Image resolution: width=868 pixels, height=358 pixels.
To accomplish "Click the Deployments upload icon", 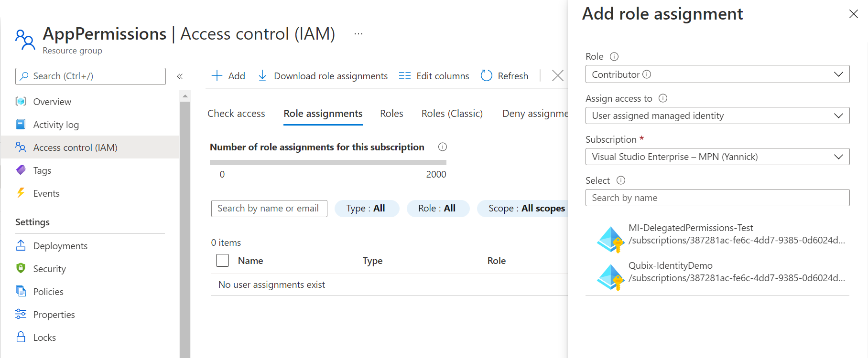I will (x=21, y=245).
